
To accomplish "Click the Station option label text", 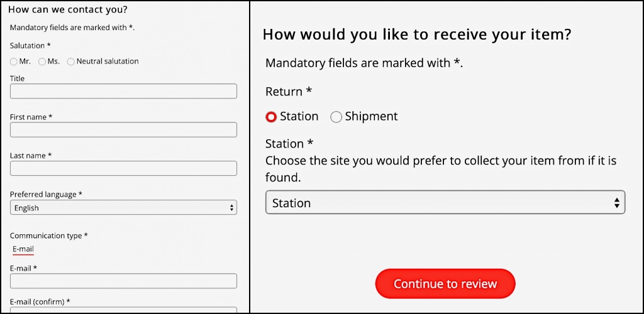I will 299,116.
